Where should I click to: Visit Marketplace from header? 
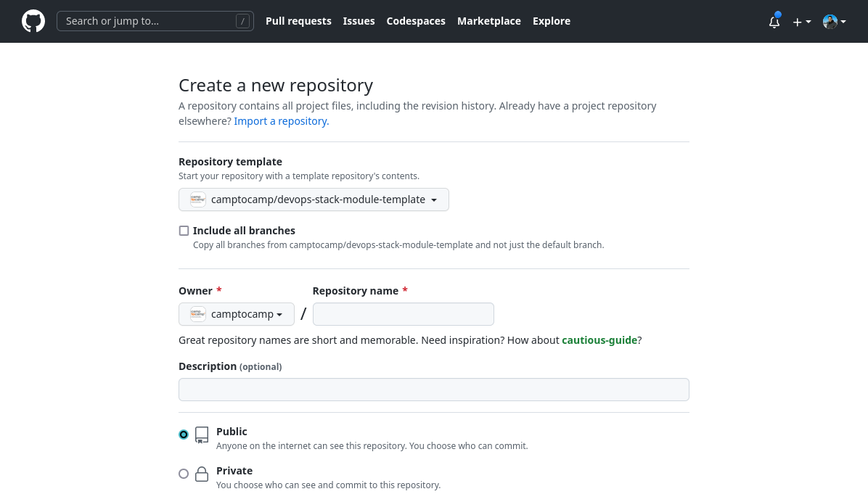coord(489,21)
